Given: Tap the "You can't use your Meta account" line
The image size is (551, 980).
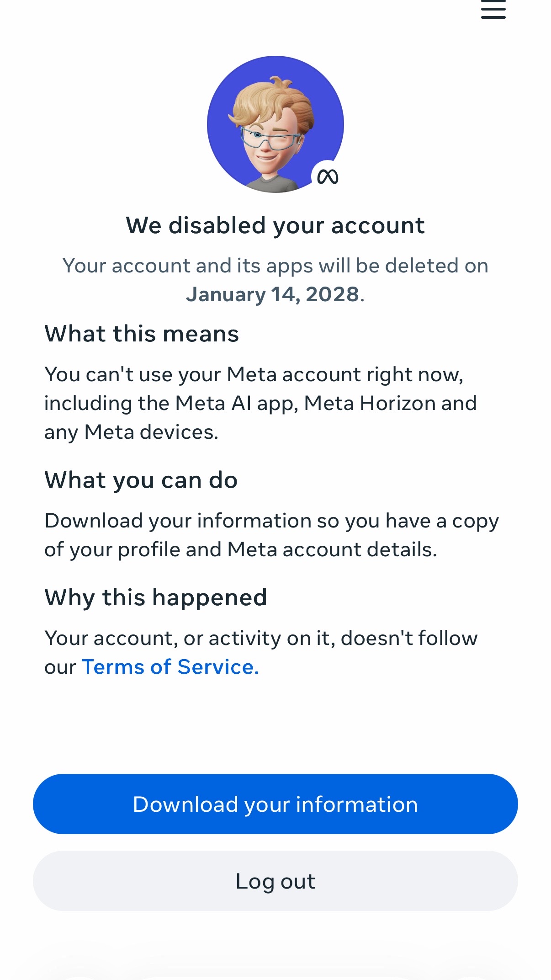Looking at the screenshot, I should 254,374.
